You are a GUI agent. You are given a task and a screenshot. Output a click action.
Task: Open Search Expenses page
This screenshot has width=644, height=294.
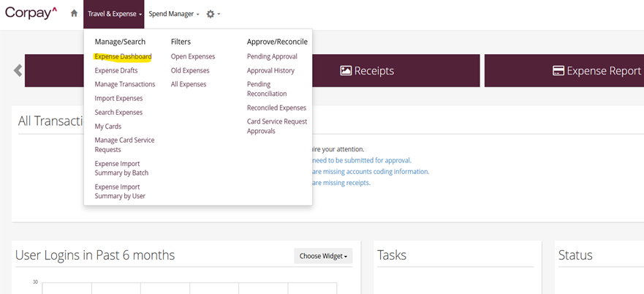click(118, 113)
